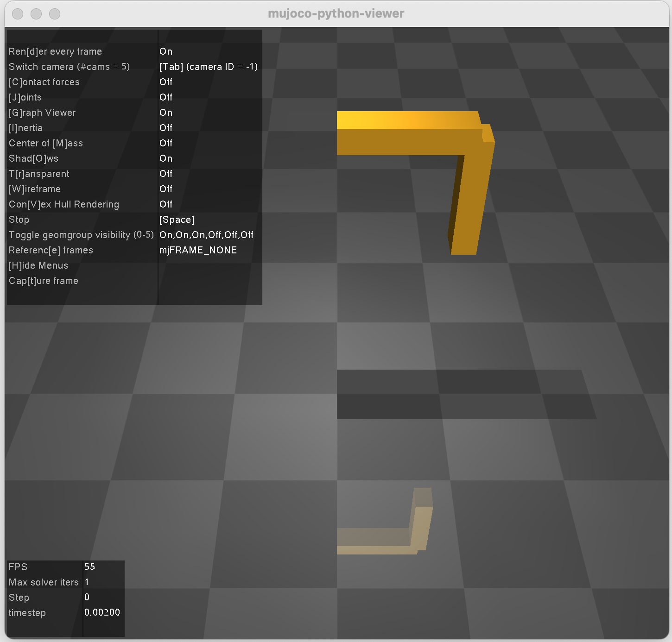
Task: Click the 'Cap[t]ure frame' option
Action: [44, 281]
